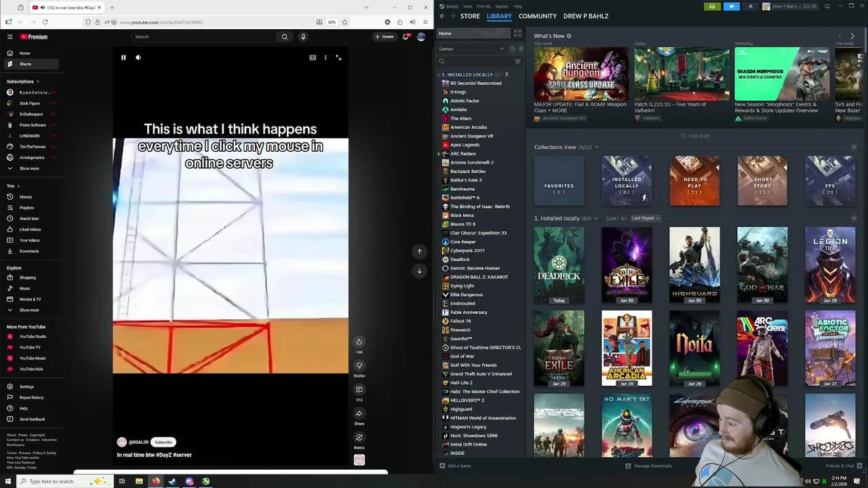868x488 pixels.
Task: Open Drew P Bahlz account dropdown
Action: coord(791,6)
